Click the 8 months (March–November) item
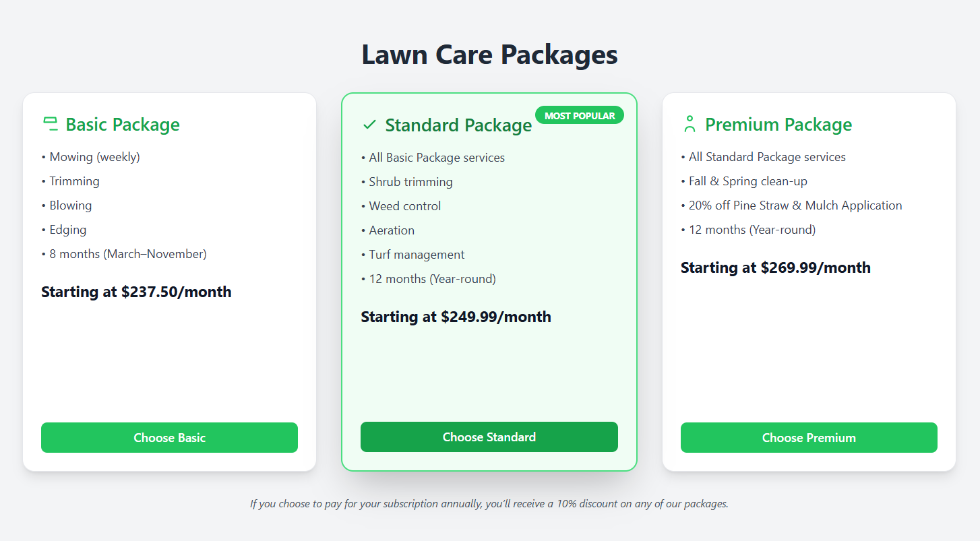980x541 pixels. pyautogui.click(x=124, y=254)
